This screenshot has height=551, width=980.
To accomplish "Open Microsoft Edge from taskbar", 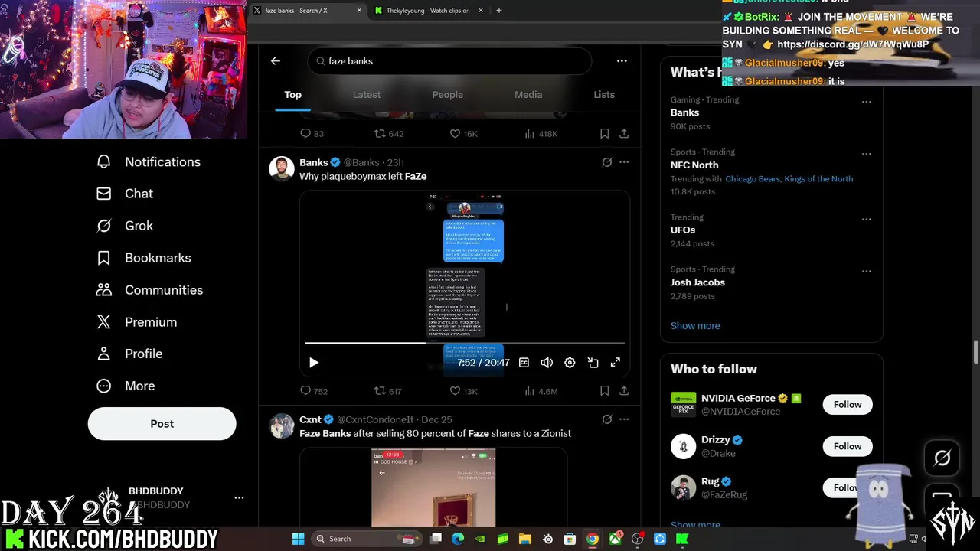I will tap(458, 540).
